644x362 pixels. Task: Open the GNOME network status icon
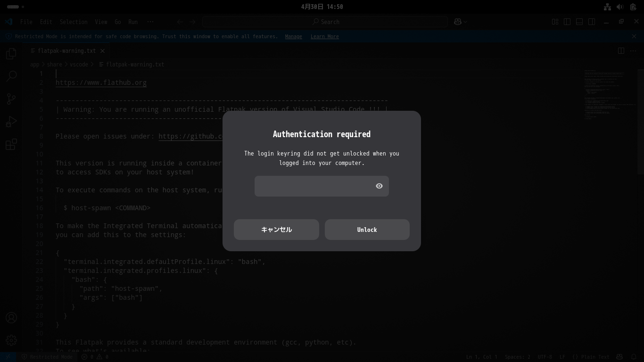pos(607,7)
